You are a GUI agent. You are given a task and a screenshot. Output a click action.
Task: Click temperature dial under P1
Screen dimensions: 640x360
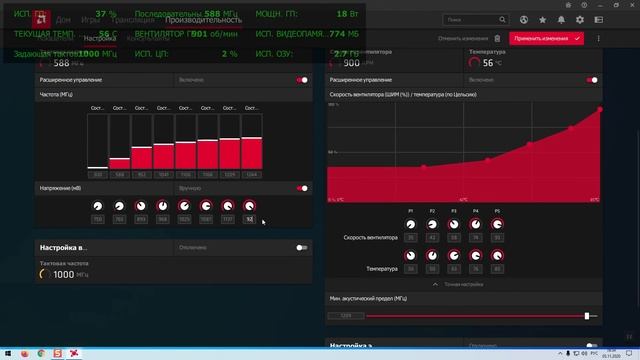tap(411, 256)
